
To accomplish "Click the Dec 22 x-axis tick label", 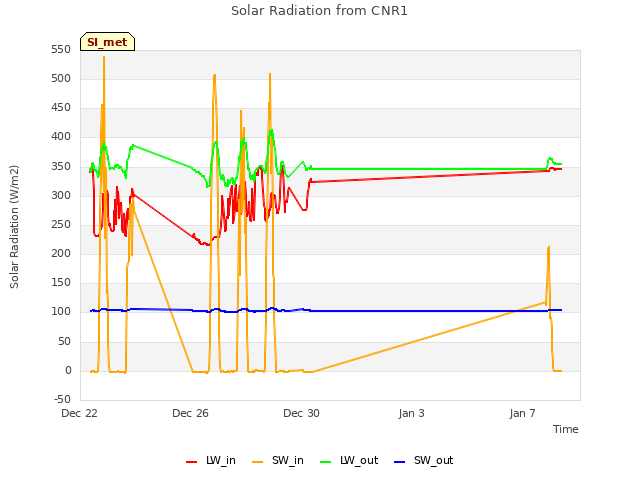I will [x=80, y=413].
